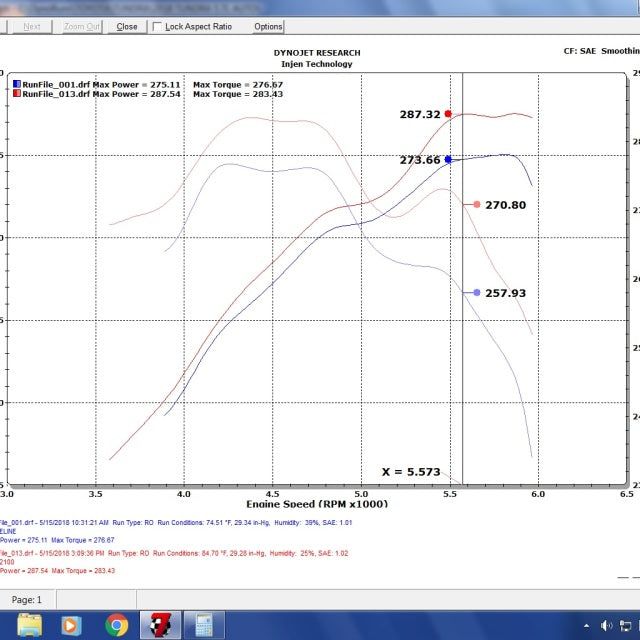This screenshot has height=640, width=640.
Task: Select the blue 273.66 power data marker
Action: point(448,159)
